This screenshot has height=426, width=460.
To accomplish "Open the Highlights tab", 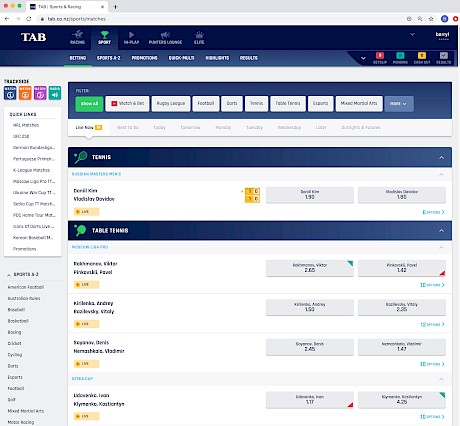I will 217,58.
